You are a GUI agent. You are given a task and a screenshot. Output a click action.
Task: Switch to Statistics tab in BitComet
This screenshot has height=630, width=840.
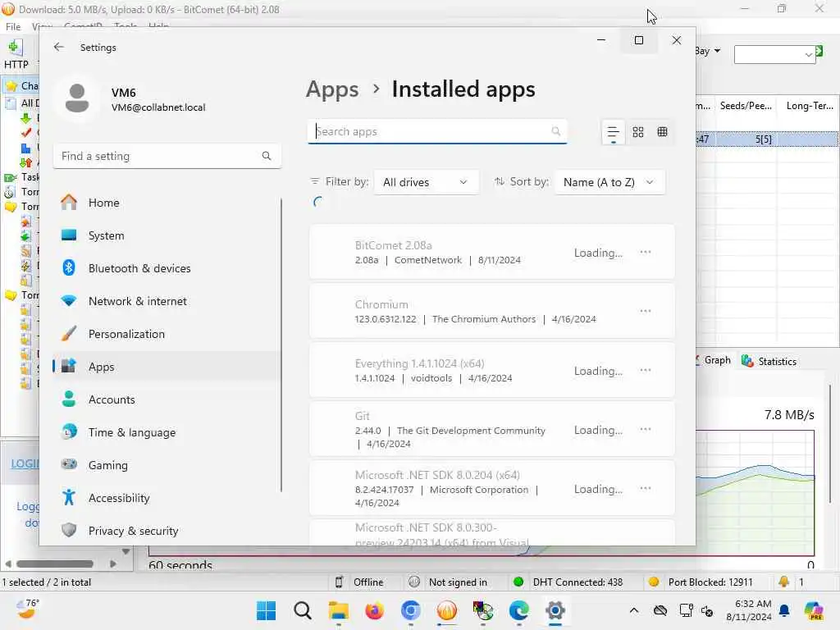click(769, 361)
